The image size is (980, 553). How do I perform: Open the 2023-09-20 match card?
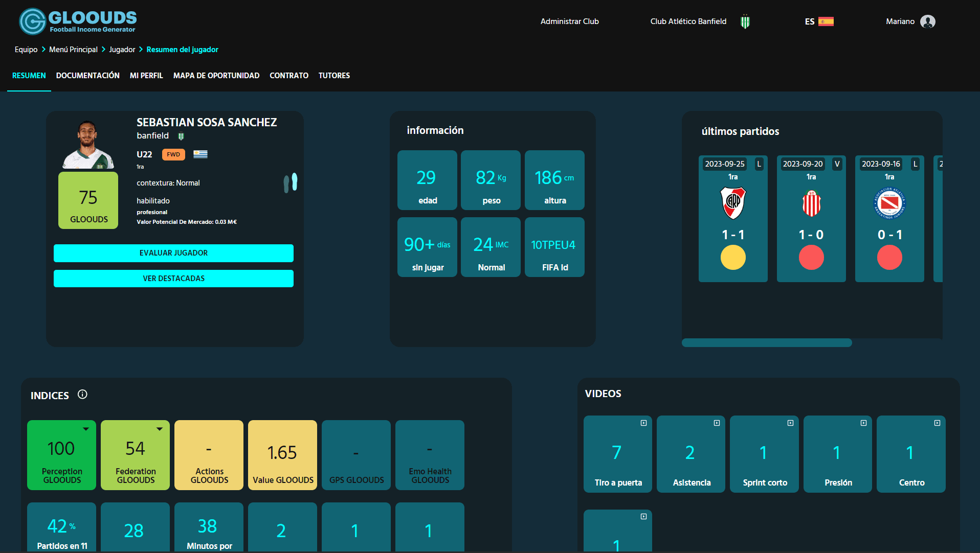point(811,219)
